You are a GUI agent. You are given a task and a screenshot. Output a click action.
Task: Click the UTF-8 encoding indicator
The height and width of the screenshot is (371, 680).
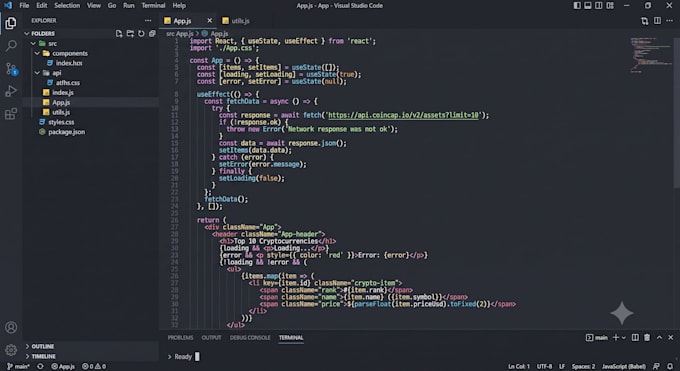click(544, 367)
